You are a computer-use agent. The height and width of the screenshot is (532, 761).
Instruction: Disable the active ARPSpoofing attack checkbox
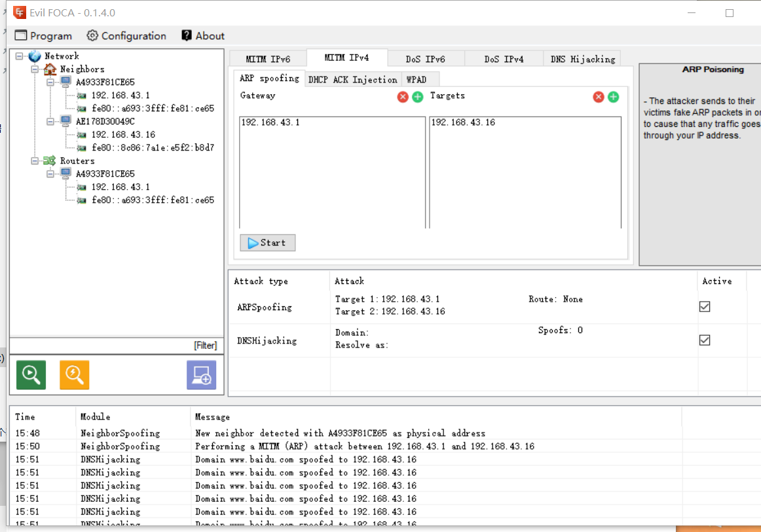coord(705,306)
